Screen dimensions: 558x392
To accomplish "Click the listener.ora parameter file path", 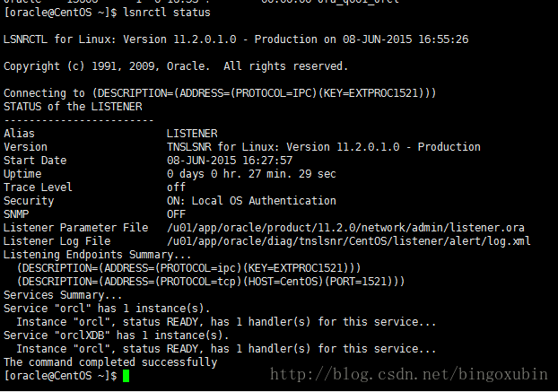I will point(345,228).
